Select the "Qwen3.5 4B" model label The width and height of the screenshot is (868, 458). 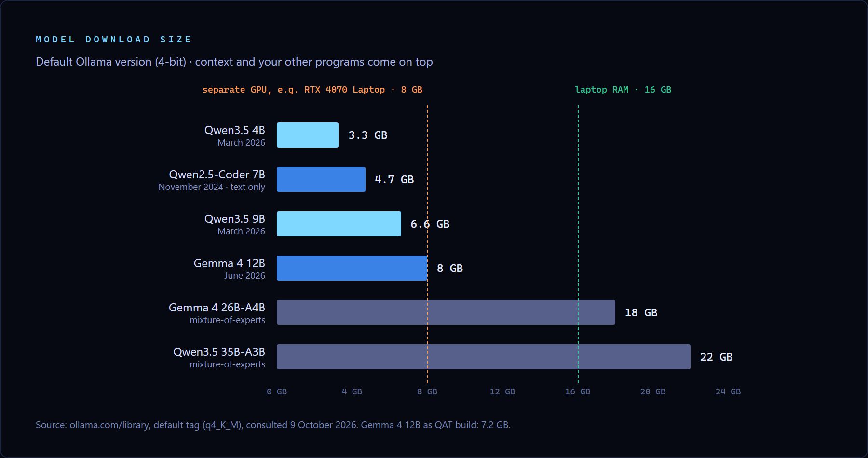point(235,130)
